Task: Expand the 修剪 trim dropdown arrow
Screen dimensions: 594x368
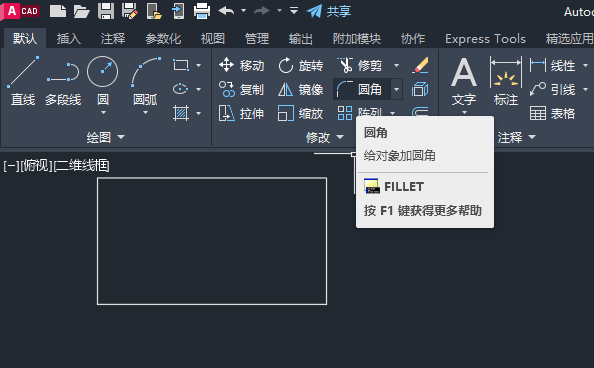Action: tap(396, 66)
